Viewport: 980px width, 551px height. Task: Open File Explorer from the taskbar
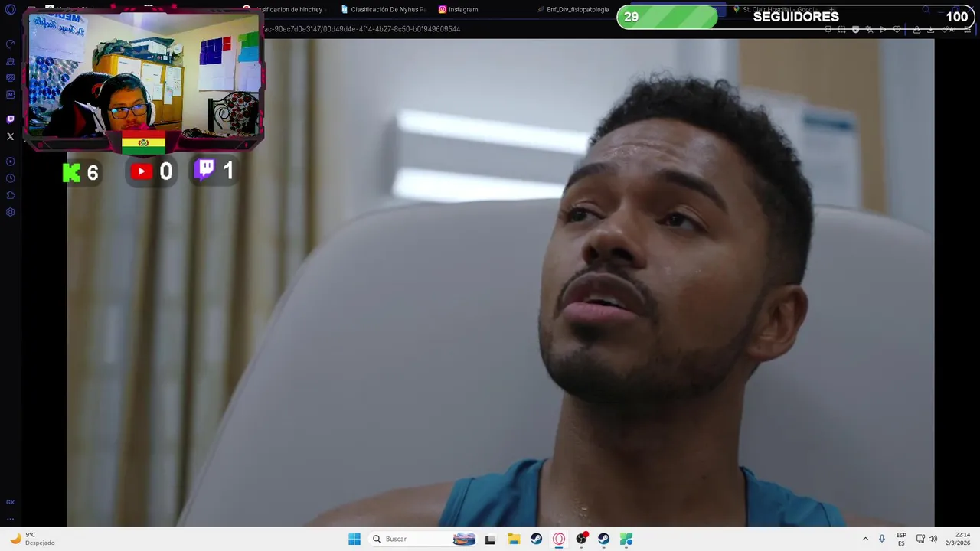514,539
